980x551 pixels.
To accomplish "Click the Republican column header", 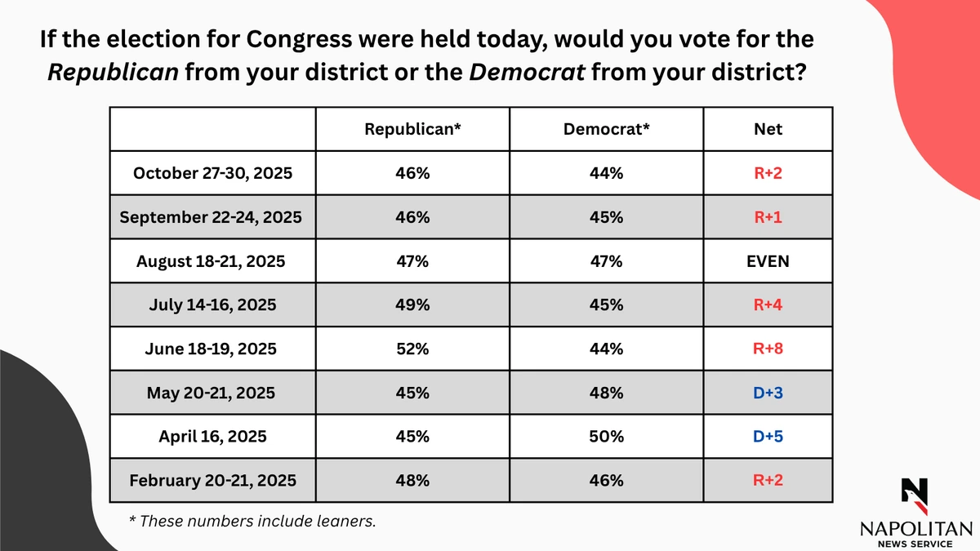I will point(412,129).
